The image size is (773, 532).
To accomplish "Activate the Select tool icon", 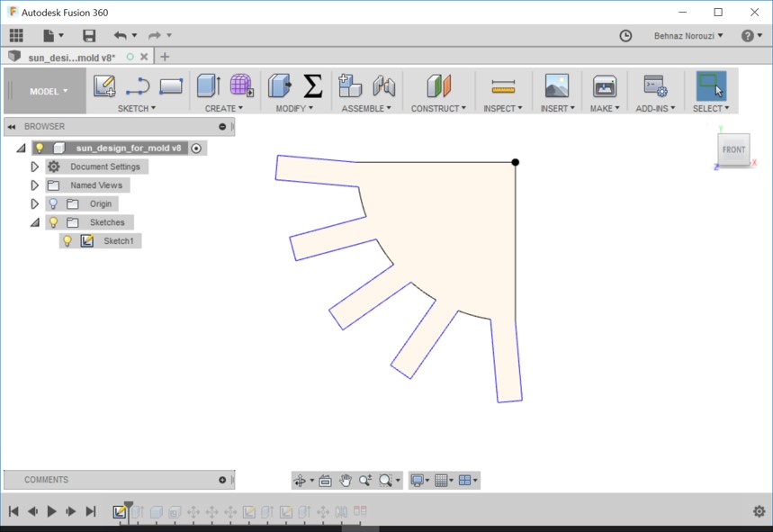I will (711, 86).
